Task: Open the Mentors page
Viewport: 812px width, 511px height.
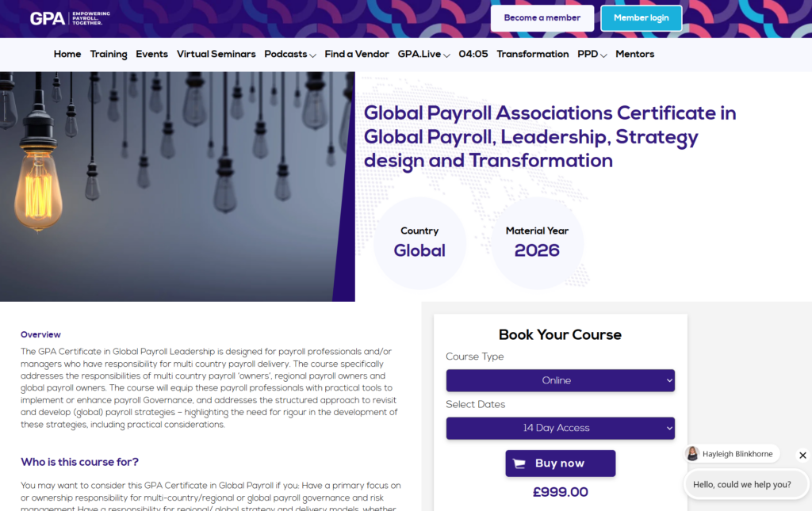Action: tap(635, 55)
